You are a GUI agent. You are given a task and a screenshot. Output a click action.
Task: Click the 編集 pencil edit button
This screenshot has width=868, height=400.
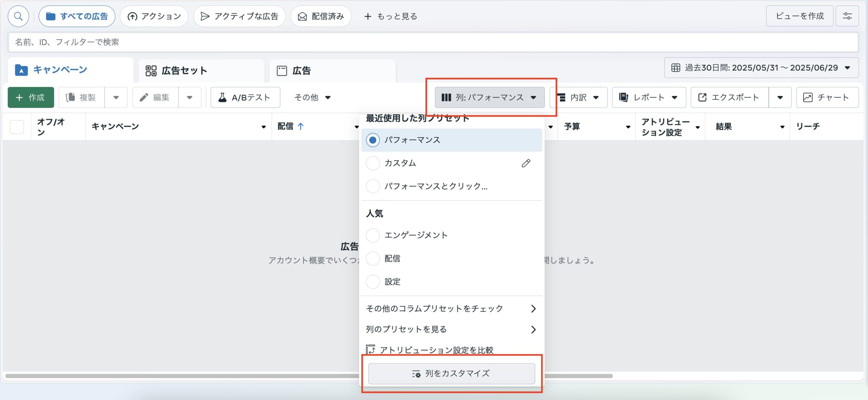(155, 98)
